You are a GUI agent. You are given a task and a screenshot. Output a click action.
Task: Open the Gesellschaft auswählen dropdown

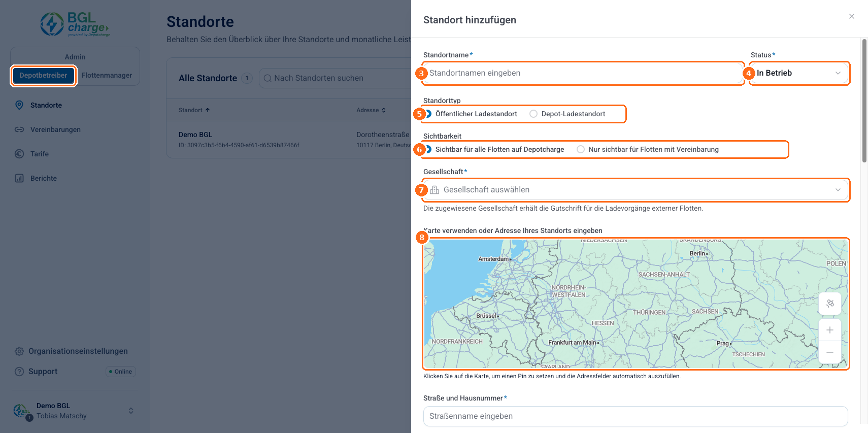click(x=636, y=190)
